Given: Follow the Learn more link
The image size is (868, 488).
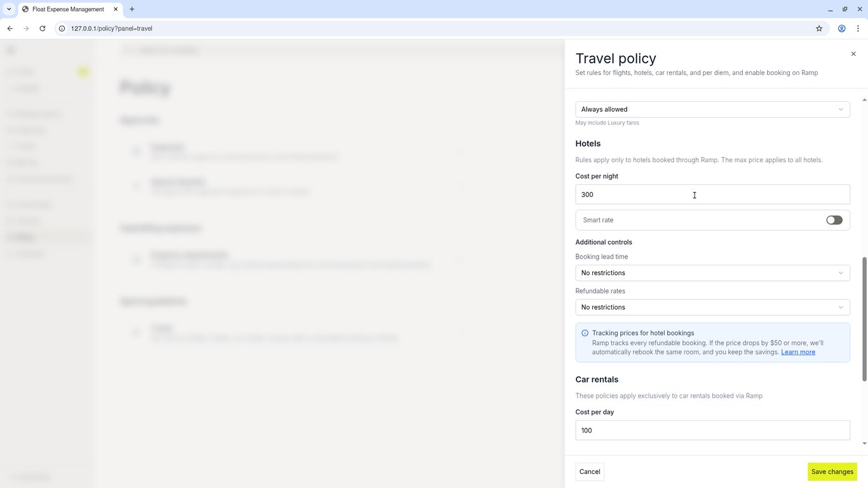Looking at the screenshot, I should coord(798,352).
